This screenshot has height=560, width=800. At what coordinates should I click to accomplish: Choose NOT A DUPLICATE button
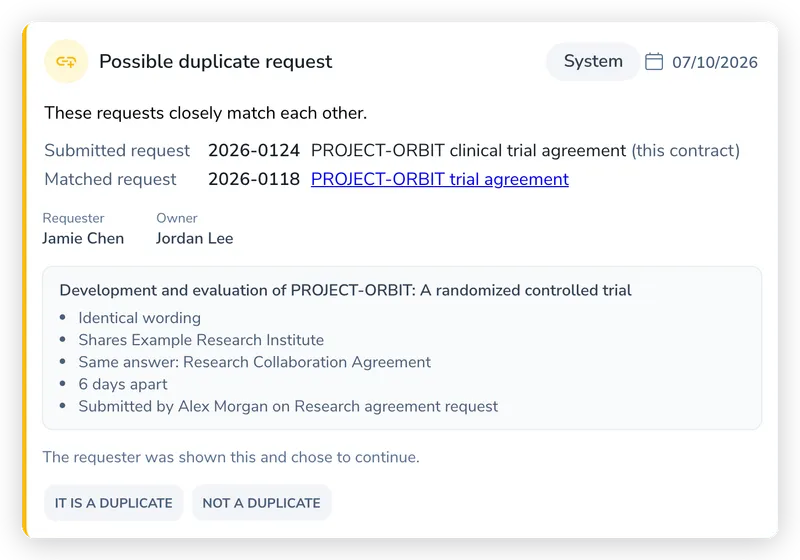tap(262, 503)
